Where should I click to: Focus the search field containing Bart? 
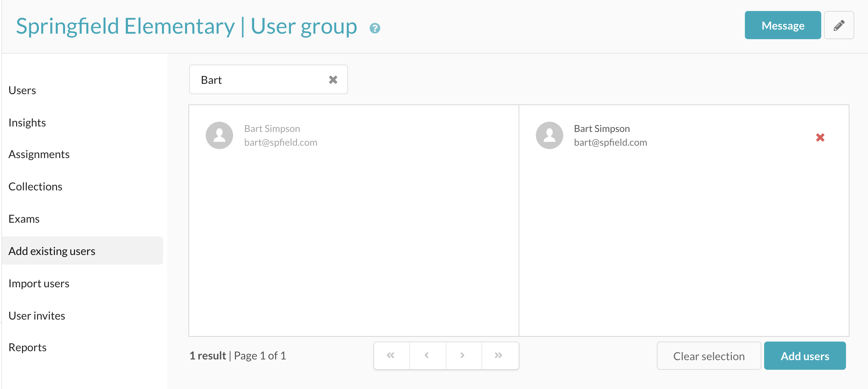click(x=268, y=79)
